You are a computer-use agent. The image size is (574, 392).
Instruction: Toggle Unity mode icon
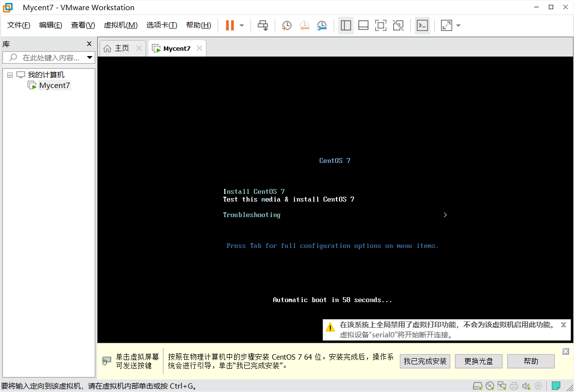click(x=398, y=25)
